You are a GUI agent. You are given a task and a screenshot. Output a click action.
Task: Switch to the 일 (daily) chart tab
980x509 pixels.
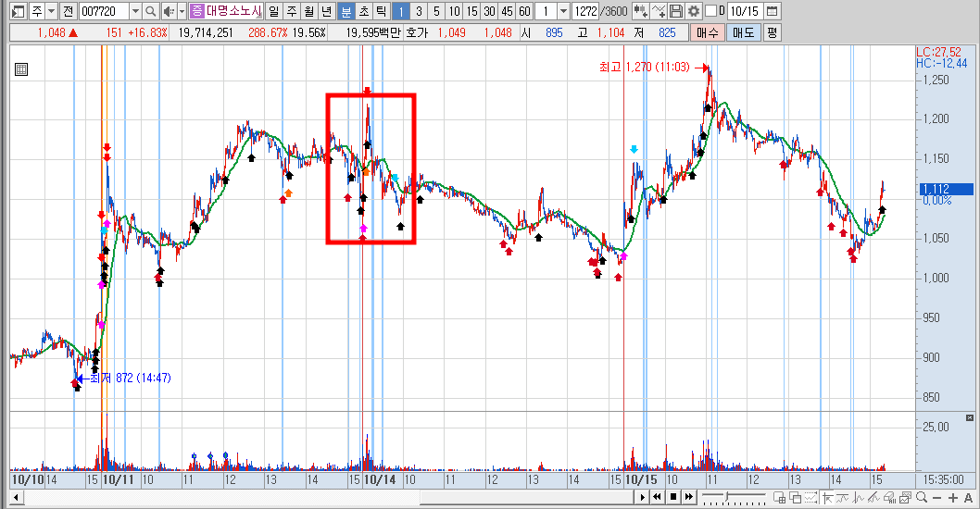point(274,11)
